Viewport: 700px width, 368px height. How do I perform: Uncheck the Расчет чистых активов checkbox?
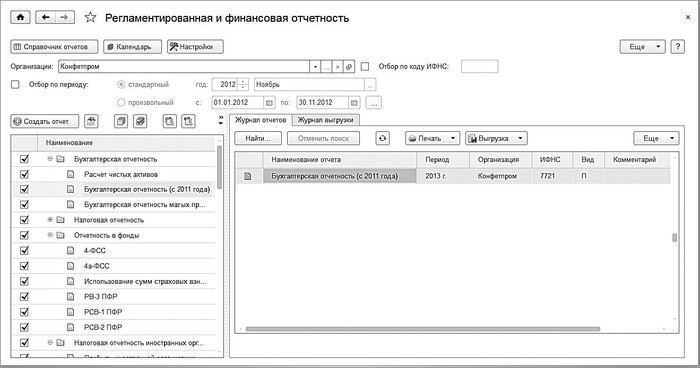(x=25, y=174)
